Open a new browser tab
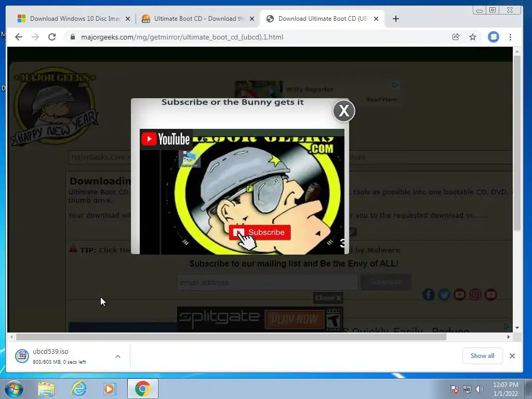Screen dimensions: 532x399 [x=395, y=19]
